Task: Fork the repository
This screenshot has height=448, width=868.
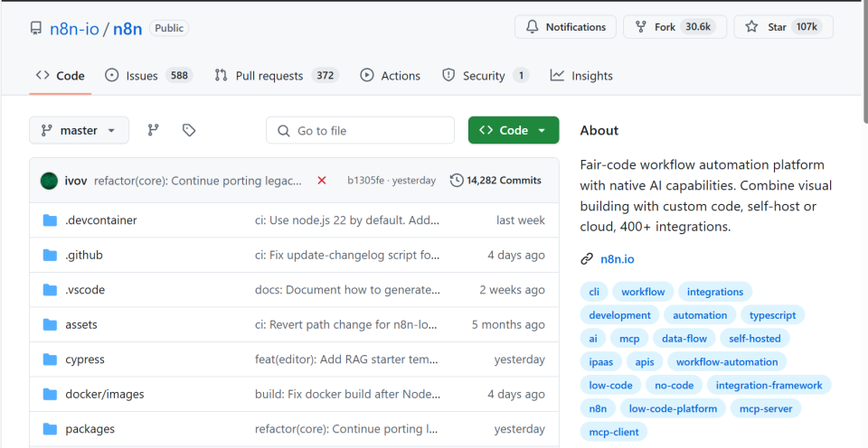Action: (x=675, y=26)
